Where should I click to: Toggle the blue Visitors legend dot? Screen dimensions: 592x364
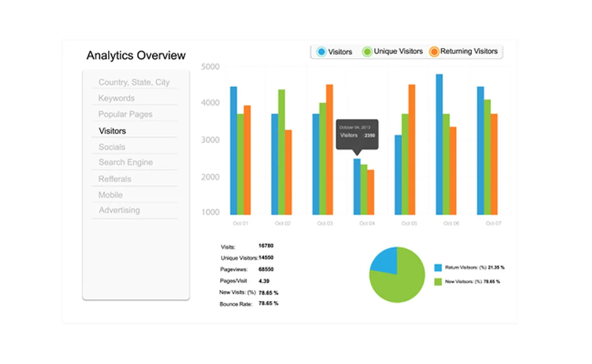point(322,51)
